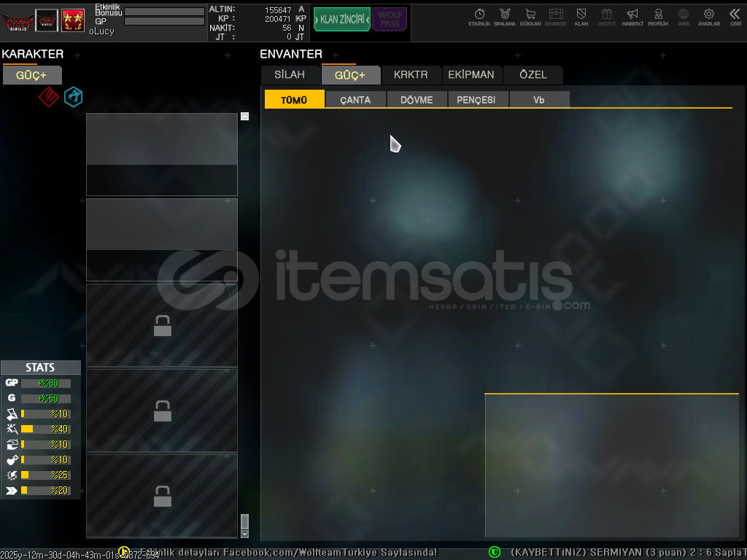Viewport: 747px width, 560px height.
Task: Select the blue hexagon runner icon
Action: (73, 97)
